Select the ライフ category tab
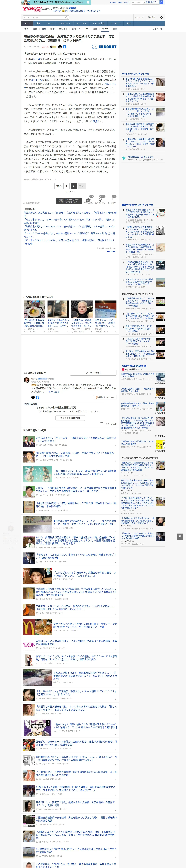The width and height of the screenshot is (186, 868). (105, 29)
